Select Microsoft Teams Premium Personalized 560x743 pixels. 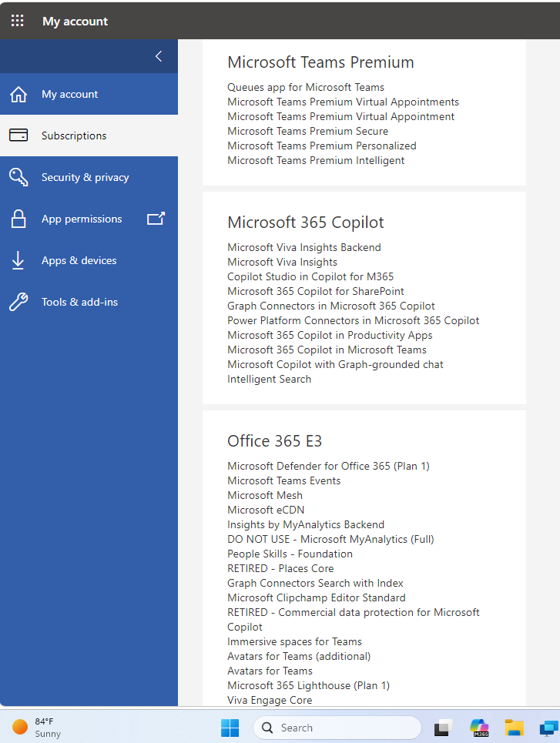322,146
